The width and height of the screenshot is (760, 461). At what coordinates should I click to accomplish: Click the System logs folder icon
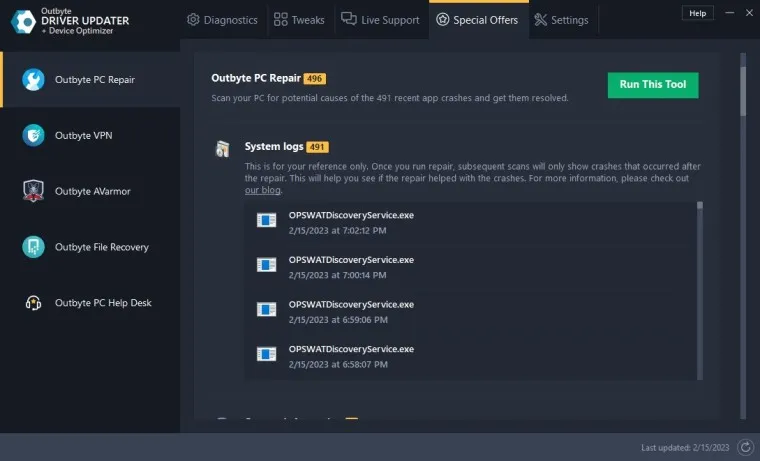tap(222, 149)
